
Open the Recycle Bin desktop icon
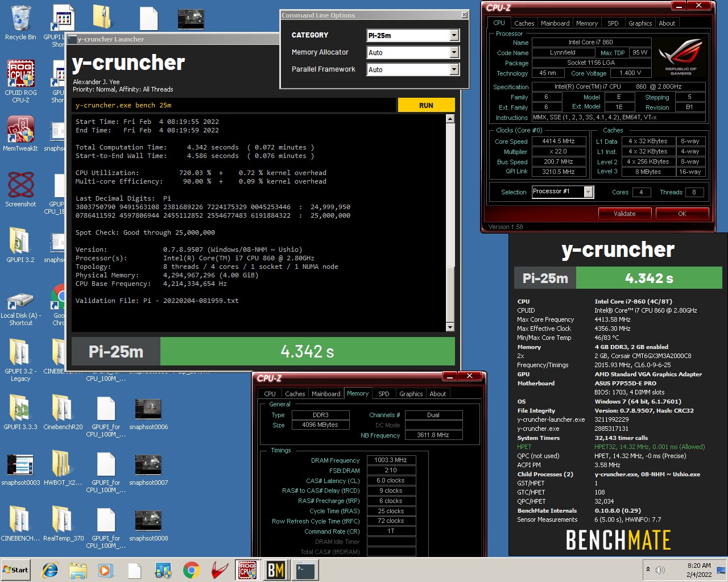point(20,23)
